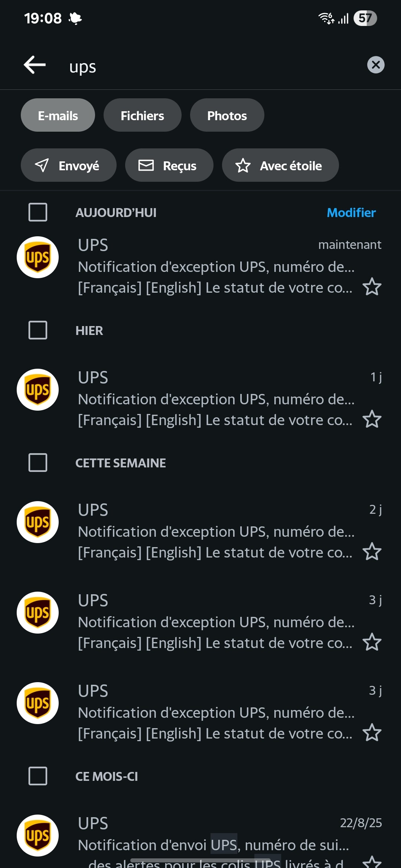Tap the back arrow in search bar
Viewport: 401px width, 868px height.
[x=35, y=65]
